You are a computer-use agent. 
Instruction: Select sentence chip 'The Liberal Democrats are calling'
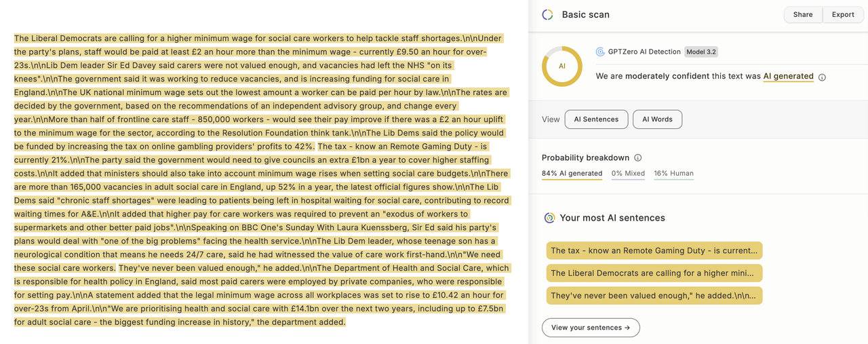tap(654, 273)
